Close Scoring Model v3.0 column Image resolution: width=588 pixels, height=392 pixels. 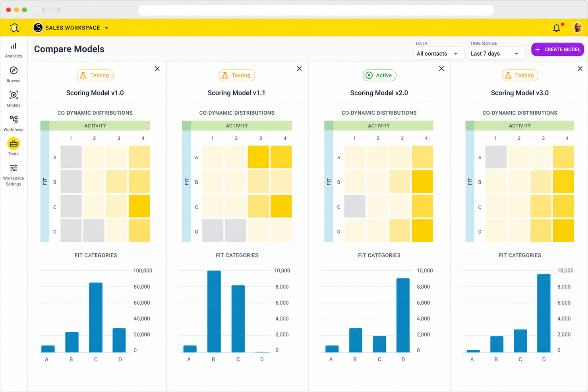[580, 69]
